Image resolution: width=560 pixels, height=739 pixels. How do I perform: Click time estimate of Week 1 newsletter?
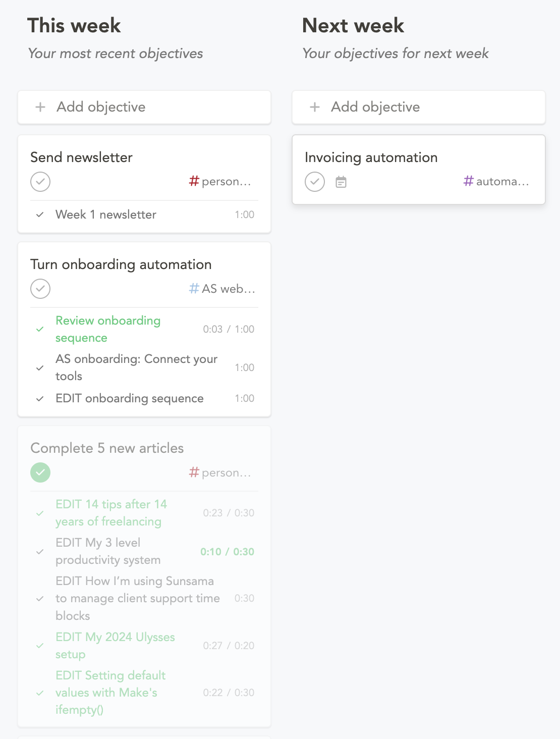(244, 215)
